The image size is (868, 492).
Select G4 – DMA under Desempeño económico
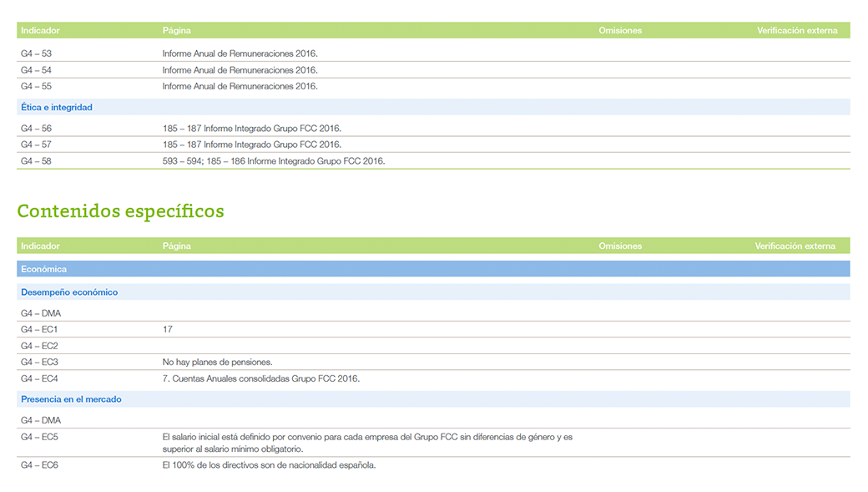coord(40,313)
